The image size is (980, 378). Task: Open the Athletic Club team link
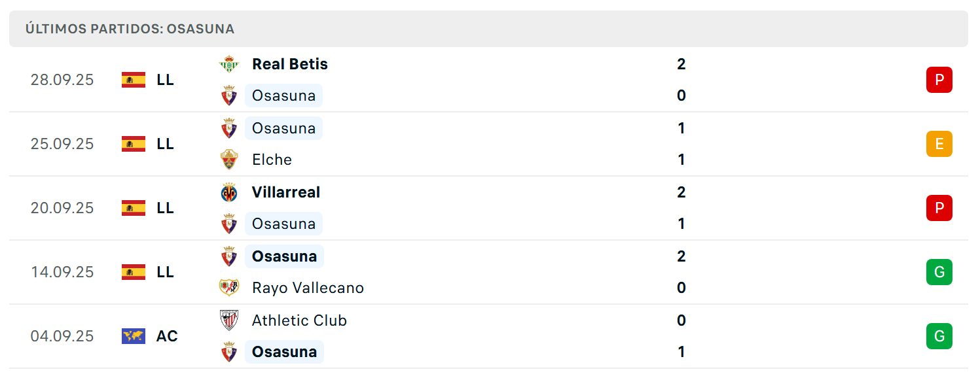point(299,320)
